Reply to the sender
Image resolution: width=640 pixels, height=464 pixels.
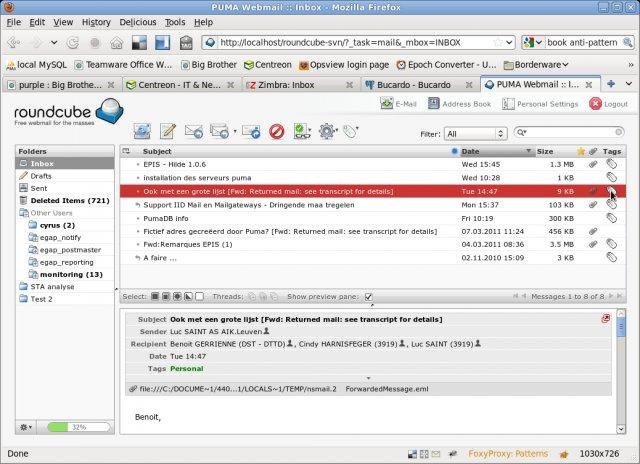[193, 131]
